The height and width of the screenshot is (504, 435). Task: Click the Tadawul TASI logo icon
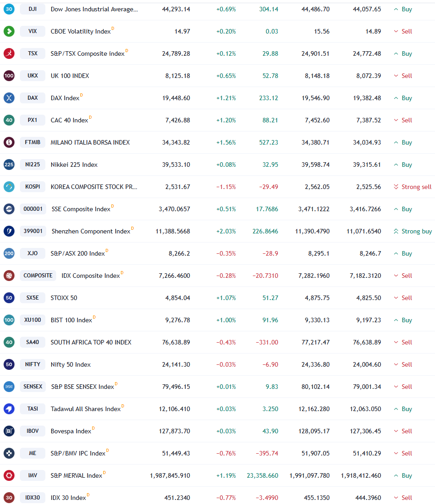click(x=9, y=408)
